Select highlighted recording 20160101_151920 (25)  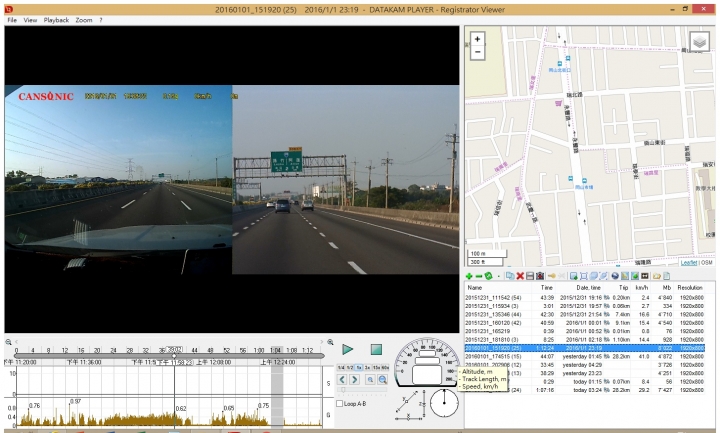tap(584, 348)
